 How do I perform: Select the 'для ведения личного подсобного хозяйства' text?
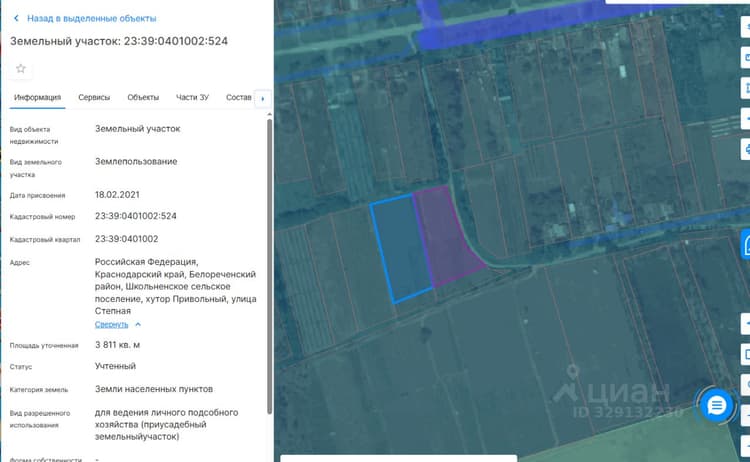166,424
